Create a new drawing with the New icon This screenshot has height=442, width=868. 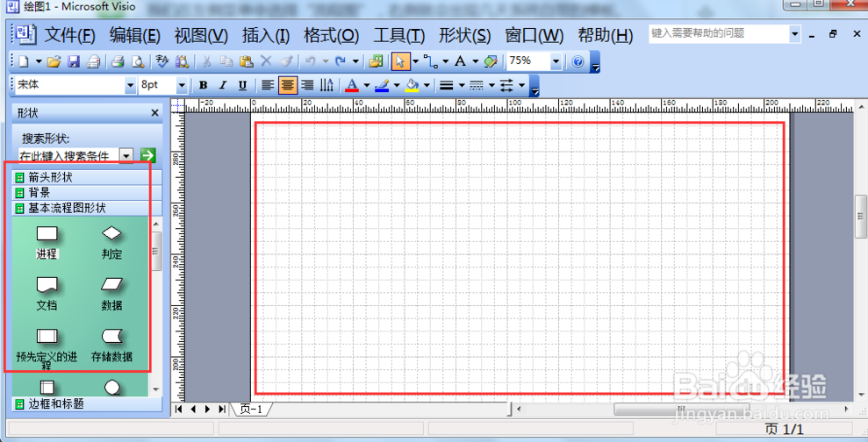[24, 61]
